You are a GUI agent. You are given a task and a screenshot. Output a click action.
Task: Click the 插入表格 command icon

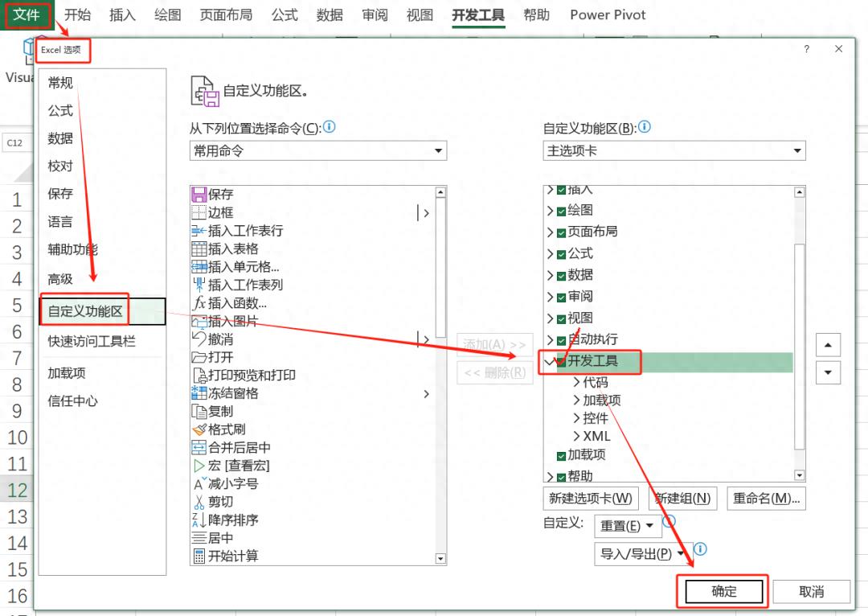pos(199,248)
